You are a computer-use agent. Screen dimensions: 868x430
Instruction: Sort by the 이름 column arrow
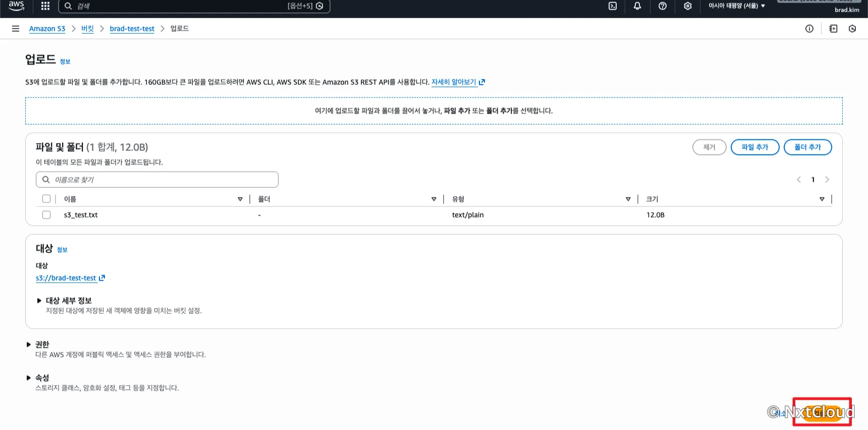coord(240,199)
